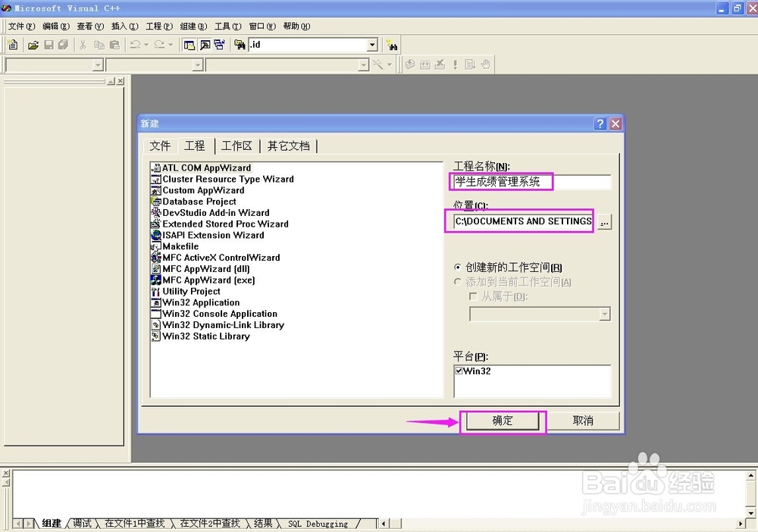The height and width of the screenshot is (532, 758).
Task: Click the Find in Files icon
Action: pos(240,45)
